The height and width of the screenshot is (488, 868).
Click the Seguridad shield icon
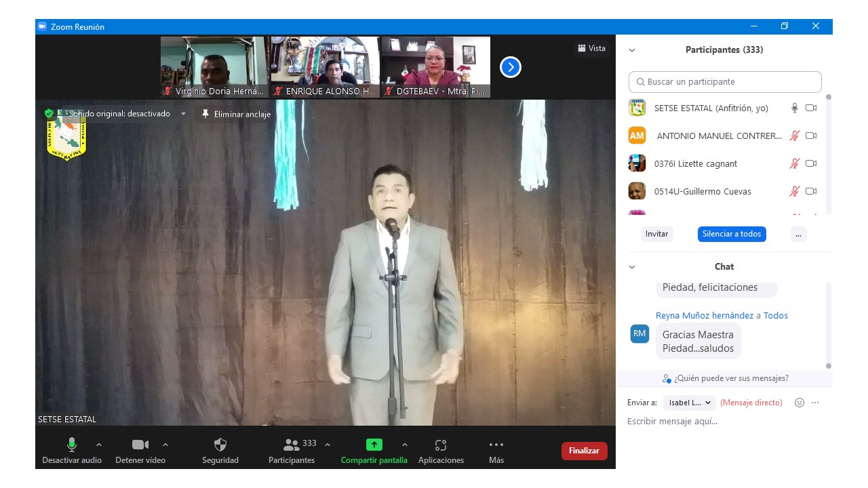(220, 445)
